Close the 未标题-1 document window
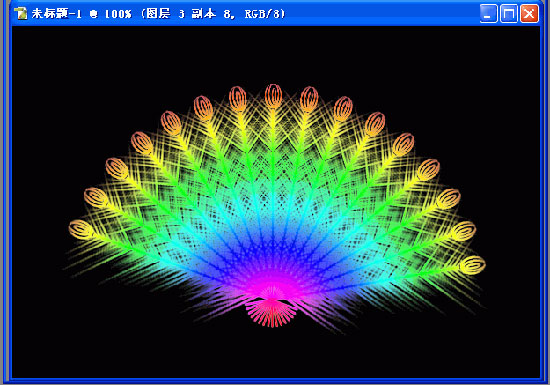Viewport: 550px width, 385px height. coord(529,14)
